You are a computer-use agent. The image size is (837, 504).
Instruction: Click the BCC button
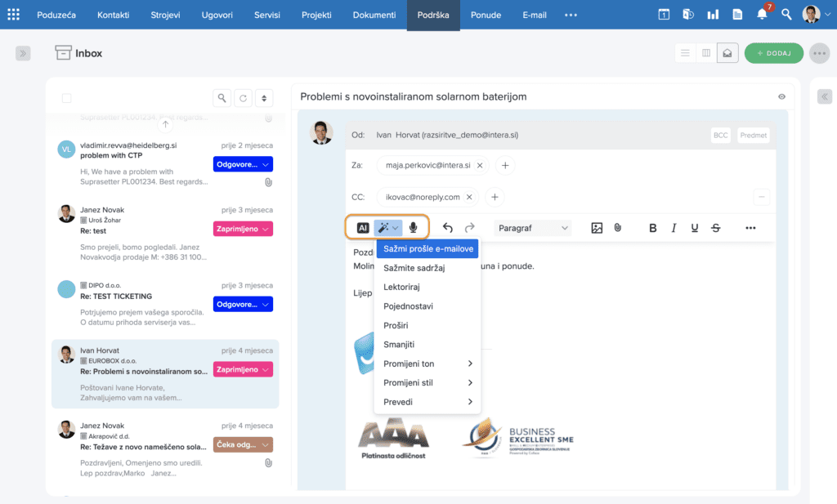tap(720, 136)
